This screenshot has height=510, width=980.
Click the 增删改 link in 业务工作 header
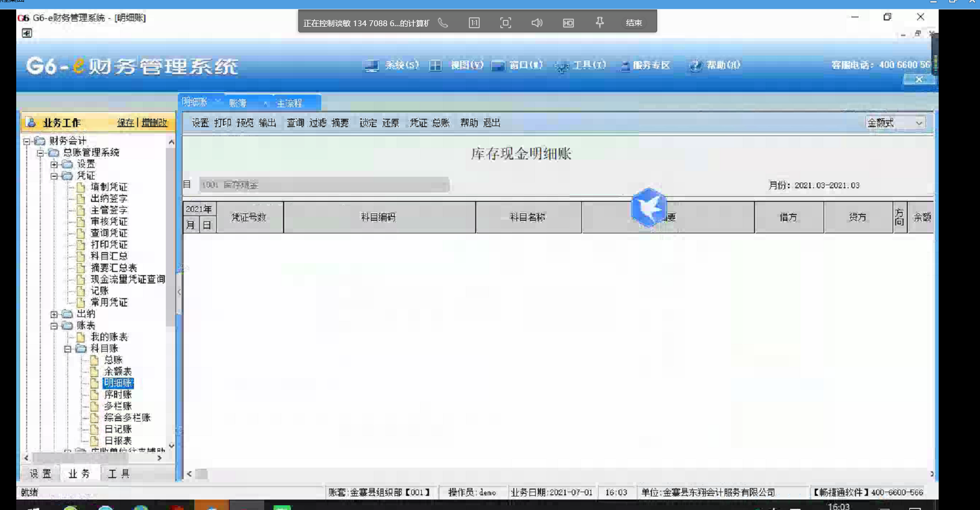(x=154, y=122)
